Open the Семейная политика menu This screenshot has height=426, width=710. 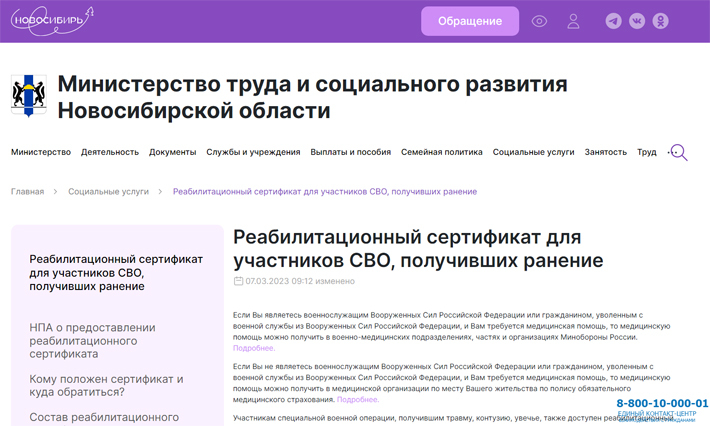tap(441, 152)
